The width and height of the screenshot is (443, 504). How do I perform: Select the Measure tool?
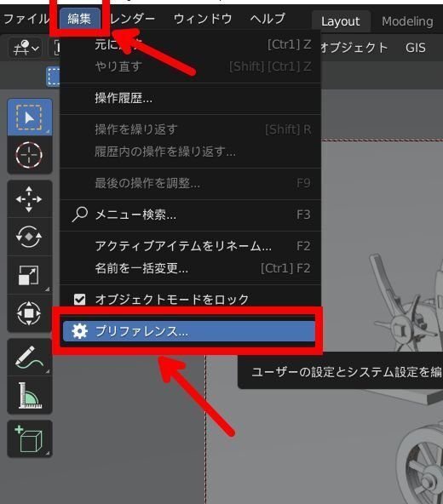29,395
